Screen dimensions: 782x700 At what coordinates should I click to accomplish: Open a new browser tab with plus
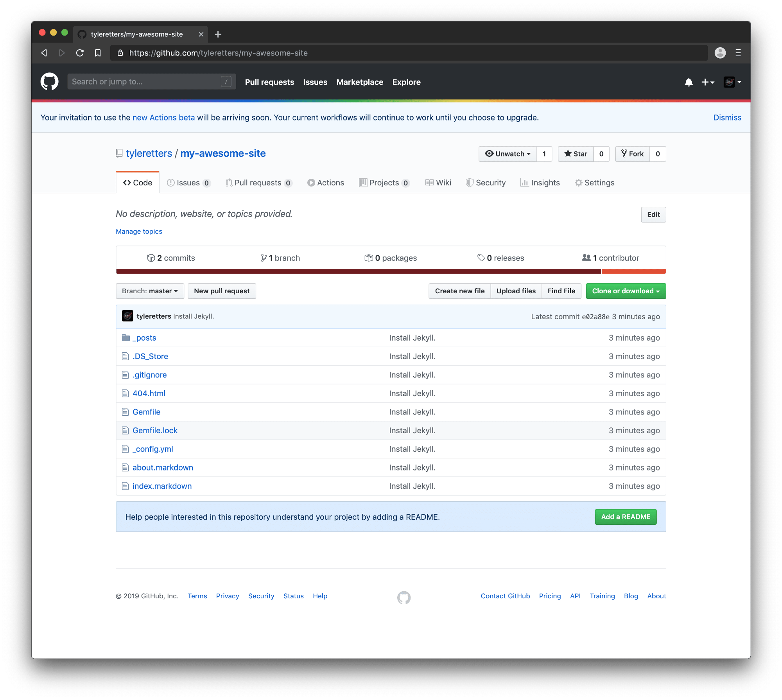coord(218,34)
